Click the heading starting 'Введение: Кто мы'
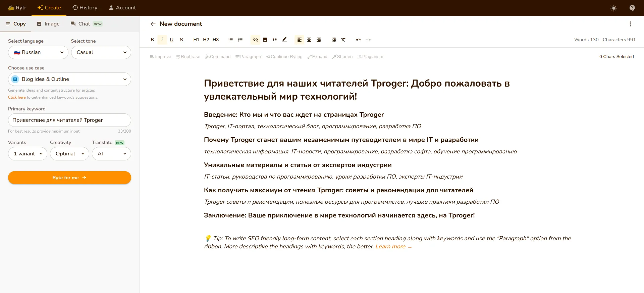The height and width of the screenshot is (293, 644). click(x=294, y=115)
